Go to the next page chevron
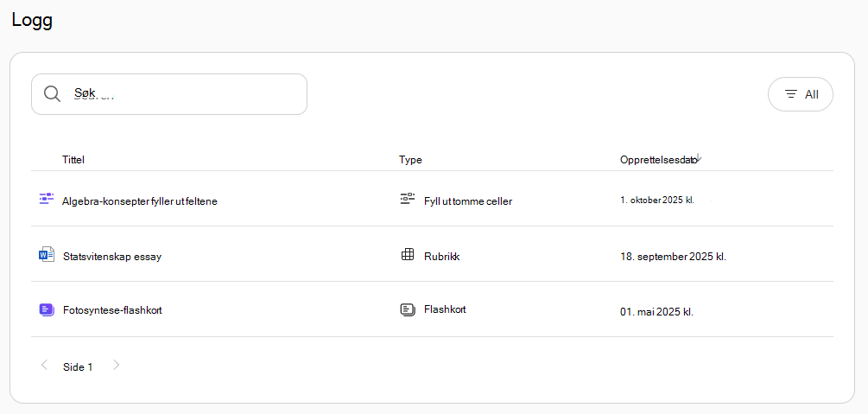 117,365
